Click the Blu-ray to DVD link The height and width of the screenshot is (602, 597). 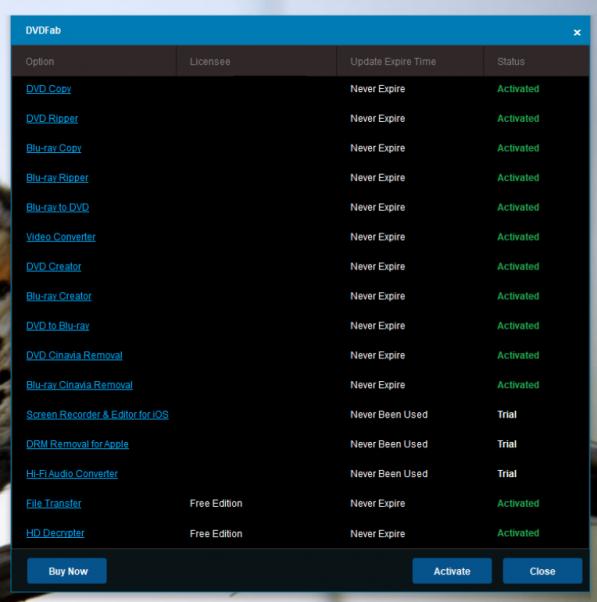click(58, 207)
